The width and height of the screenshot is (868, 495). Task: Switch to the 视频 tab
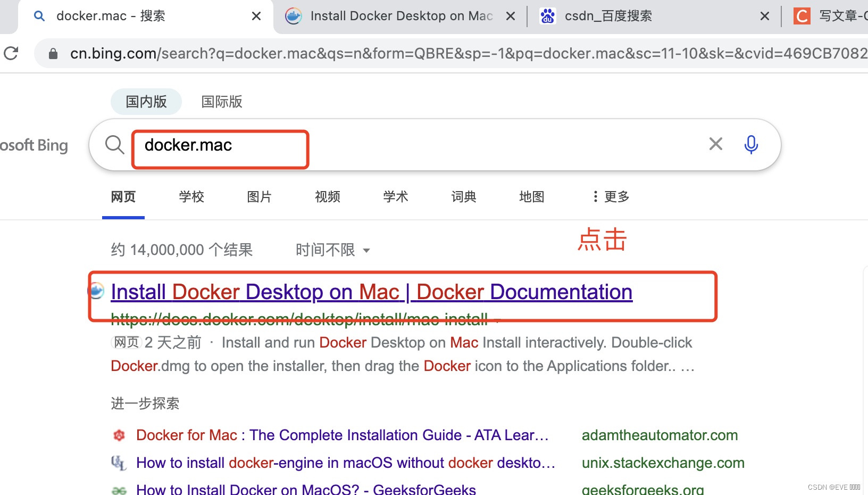(327, 196)
